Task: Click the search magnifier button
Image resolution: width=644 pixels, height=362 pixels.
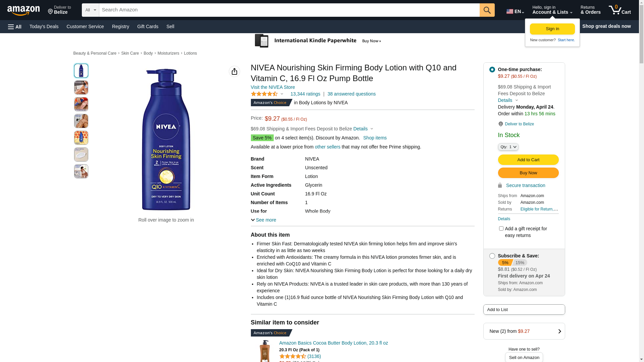Action: point(487,10)
